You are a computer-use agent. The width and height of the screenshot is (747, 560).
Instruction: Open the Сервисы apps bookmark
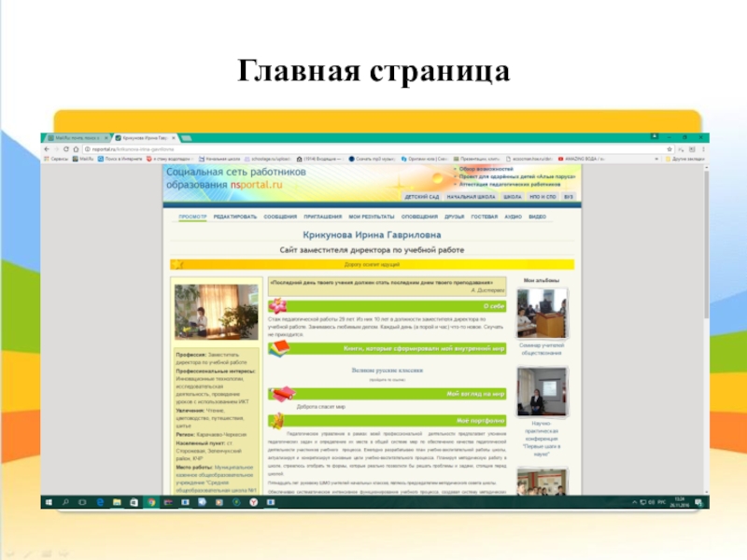coord(56,159)
